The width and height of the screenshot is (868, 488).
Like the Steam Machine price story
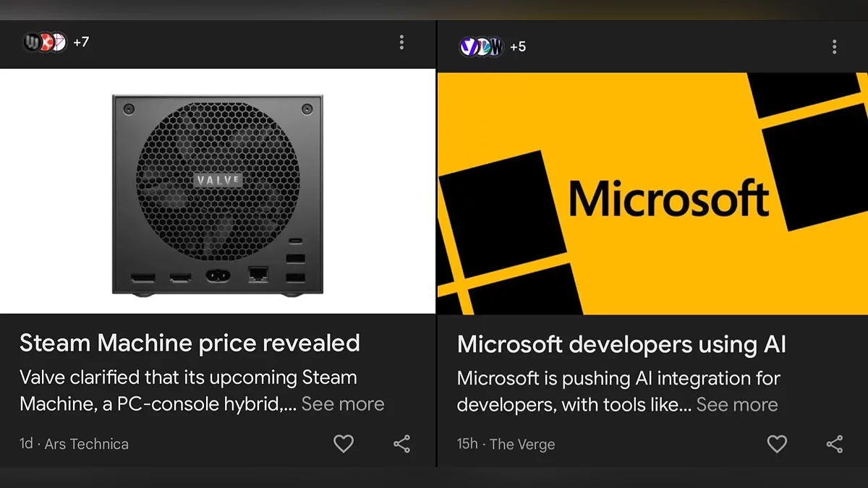pyautogui.click(x=344, y=443)
